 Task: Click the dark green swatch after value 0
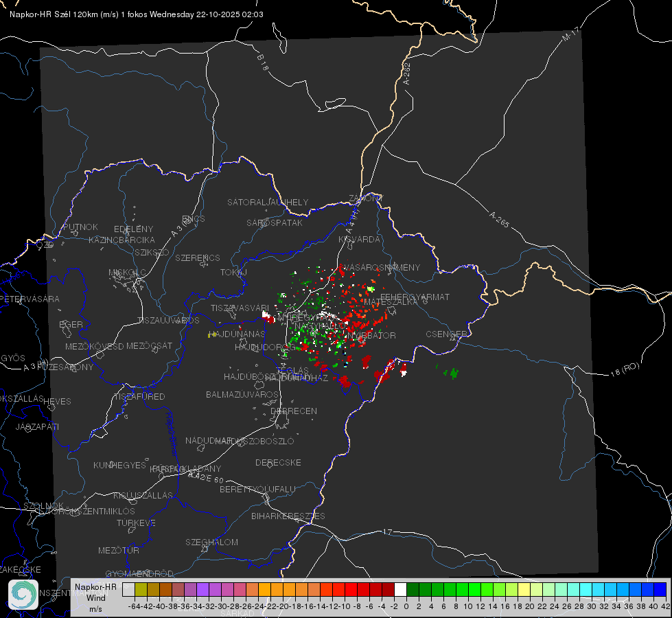(413, 589)
